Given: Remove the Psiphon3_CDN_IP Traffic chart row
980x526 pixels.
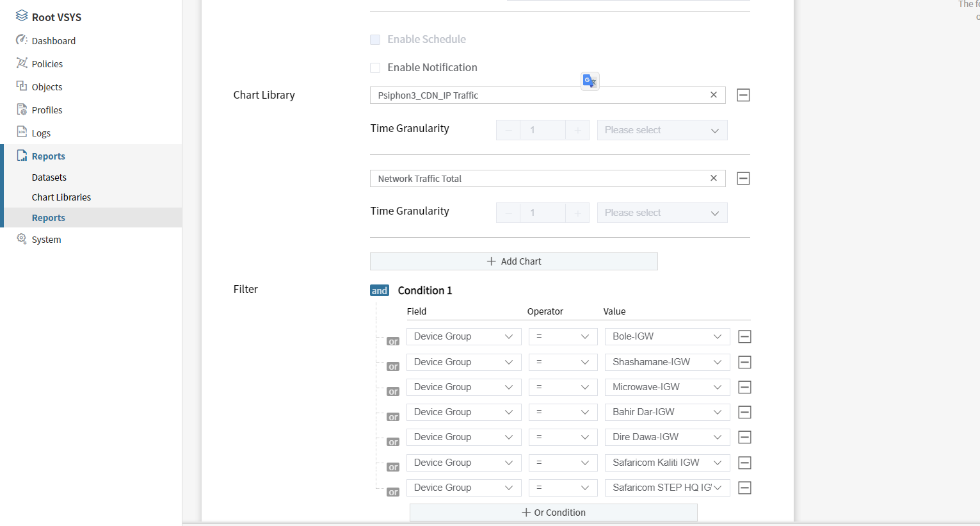Looking at the screenshot, I should coord(743,95).
